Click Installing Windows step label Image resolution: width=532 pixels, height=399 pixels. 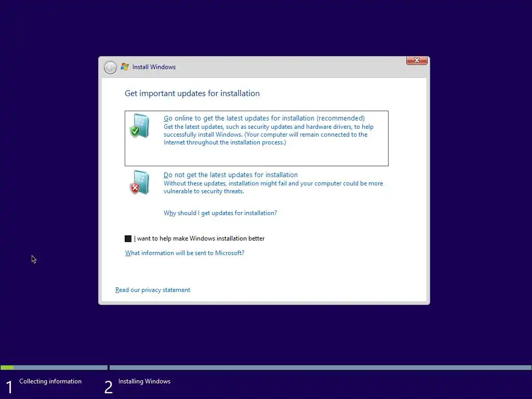pyautogui.click(x=144, y=381)
